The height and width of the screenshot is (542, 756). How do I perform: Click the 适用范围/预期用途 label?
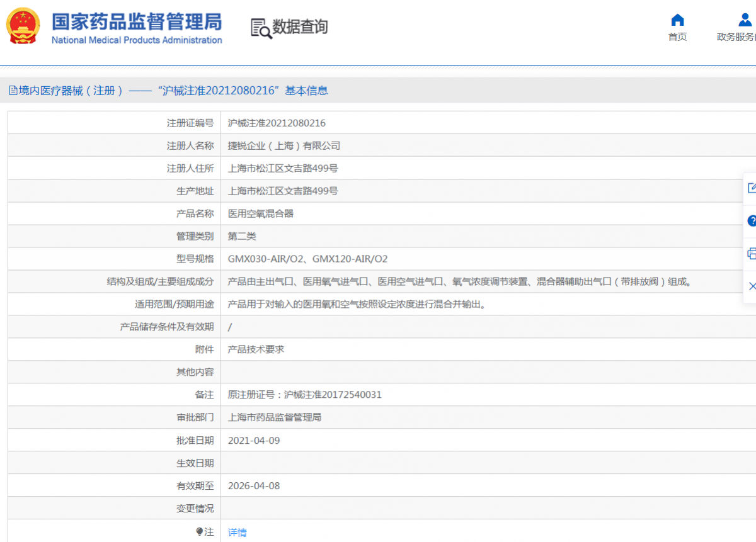[174, 305]
